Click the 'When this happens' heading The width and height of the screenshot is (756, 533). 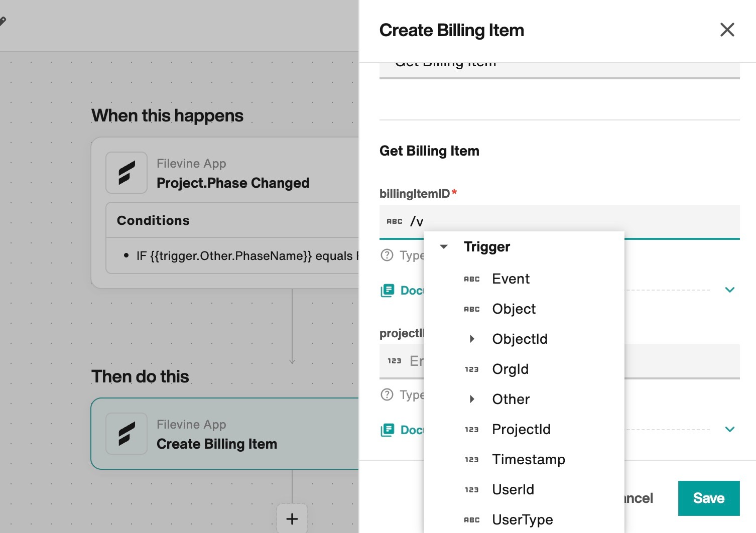(x=167, y=115)
